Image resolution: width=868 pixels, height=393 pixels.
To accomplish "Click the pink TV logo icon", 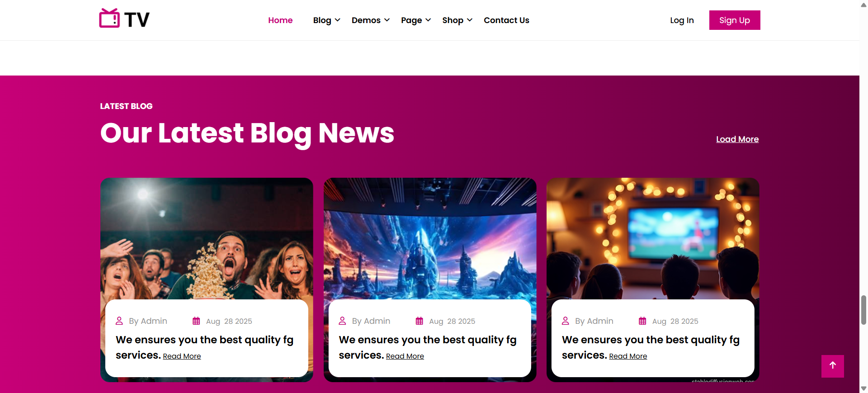I will pos(109,19).
